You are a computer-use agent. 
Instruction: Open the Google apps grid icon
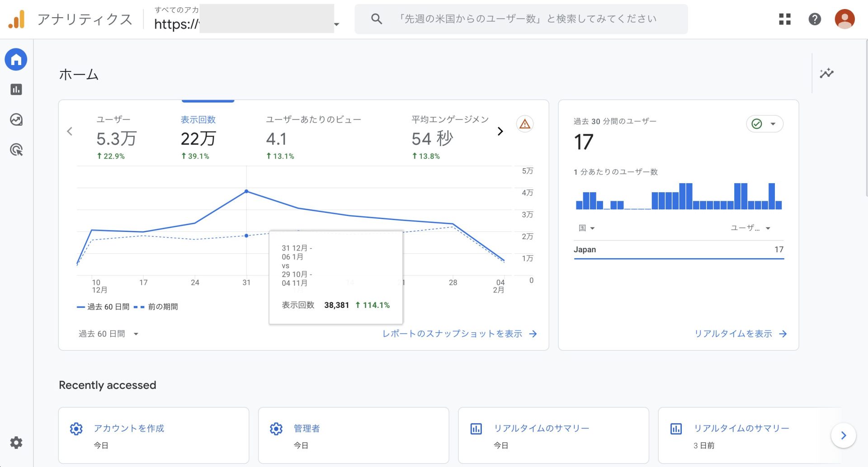(784, 19)
